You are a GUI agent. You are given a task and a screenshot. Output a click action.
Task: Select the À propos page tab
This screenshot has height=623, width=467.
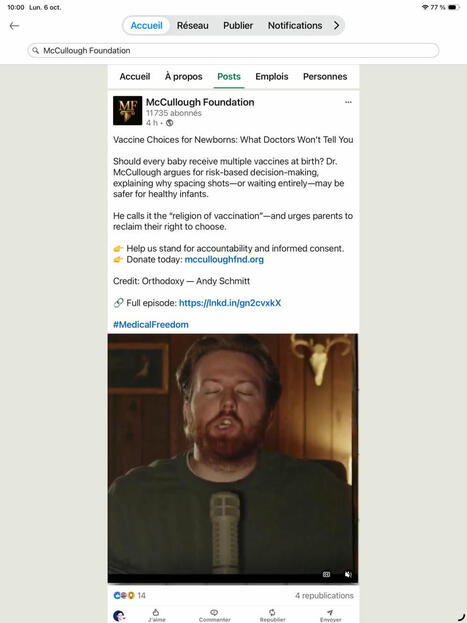pyautogui.click(x=184, y=76)
